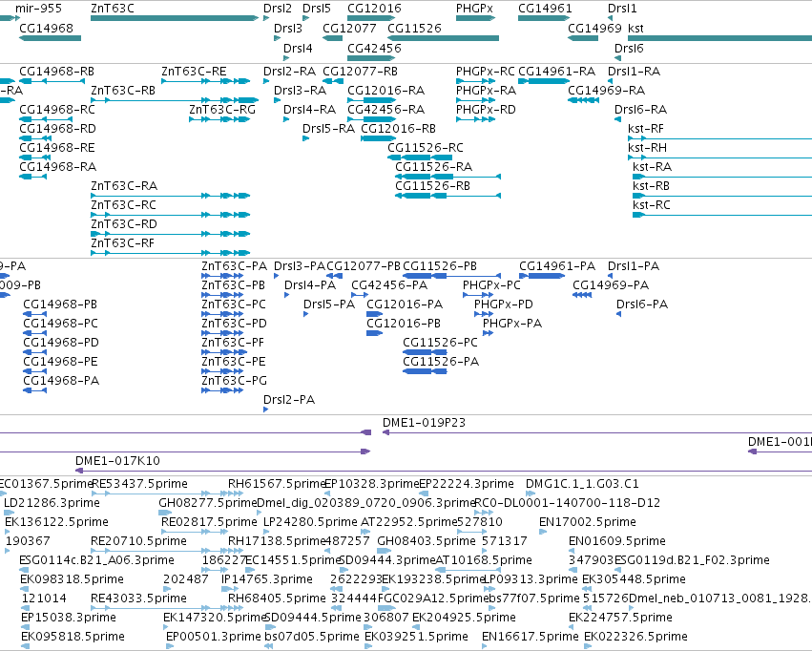Viewport: 812px width, 651px height.
Task: Click the ZnT63C gene span bar
Action: tap(175, 18)
